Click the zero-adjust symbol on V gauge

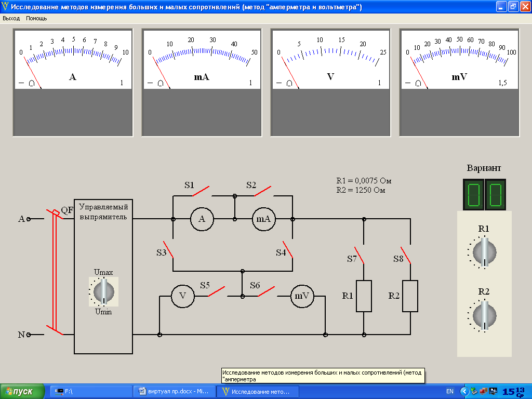(289, 83)
